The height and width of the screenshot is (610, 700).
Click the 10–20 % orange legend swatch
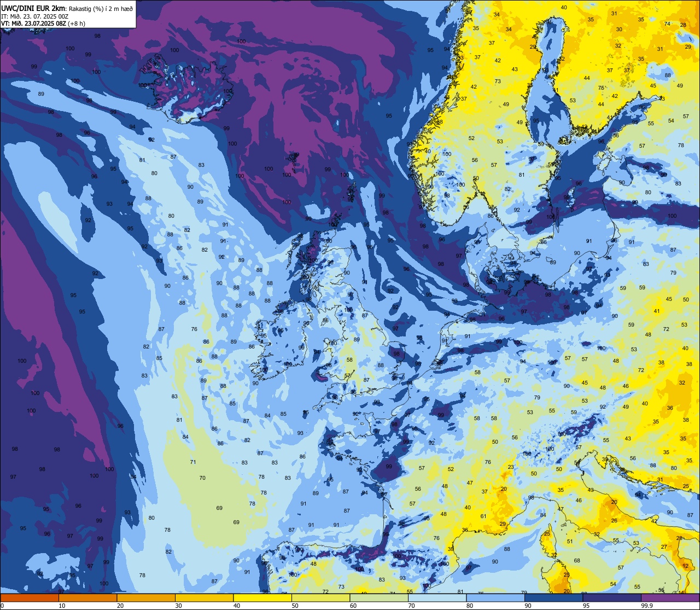(x=87, y=598)
